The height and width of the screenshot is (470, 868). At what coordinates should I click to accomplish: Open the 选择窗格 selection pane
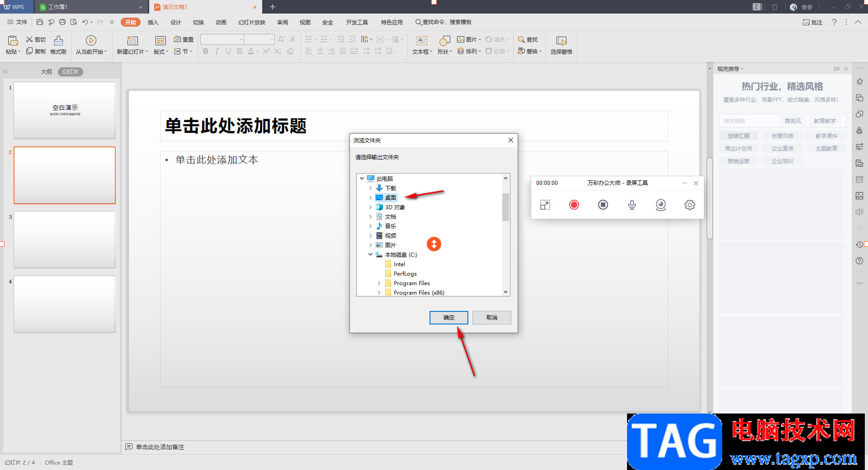click(x=561, y=45)
